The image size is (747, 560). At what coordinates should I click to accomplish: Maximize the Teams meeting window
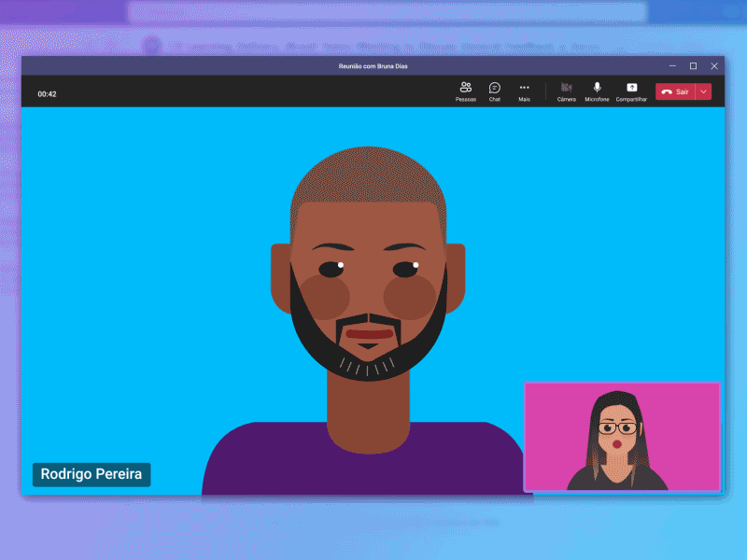693,66
